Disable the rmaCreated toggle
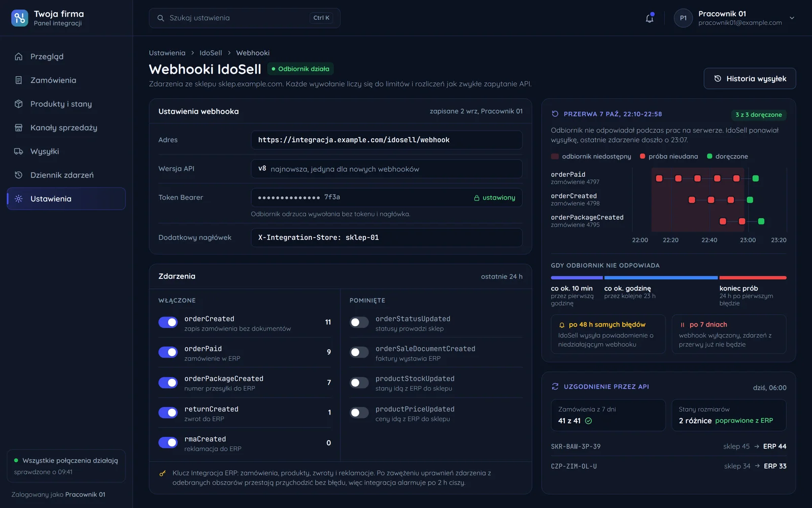The height and width of the screenshot is (508, 812). (x=168, y=442)
